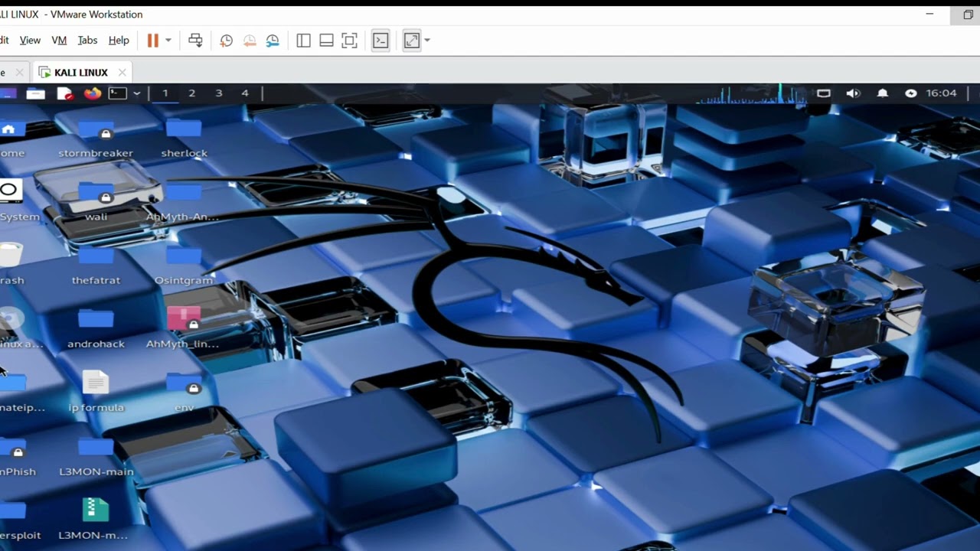The width and height of the screenshot is (980, 551).
Task: Select the env folder
Action: (184, 392)
